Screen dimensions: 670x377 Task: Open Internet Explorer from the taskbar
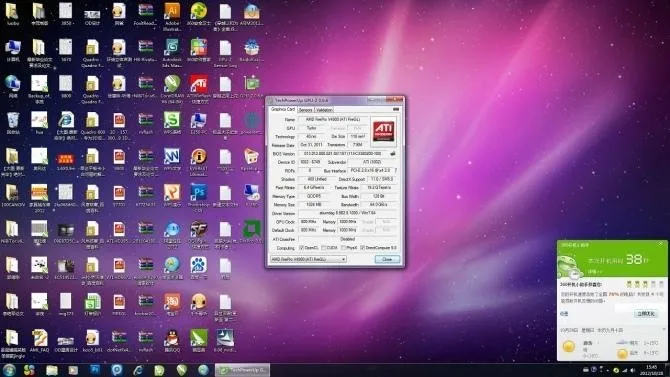point(138,370)
